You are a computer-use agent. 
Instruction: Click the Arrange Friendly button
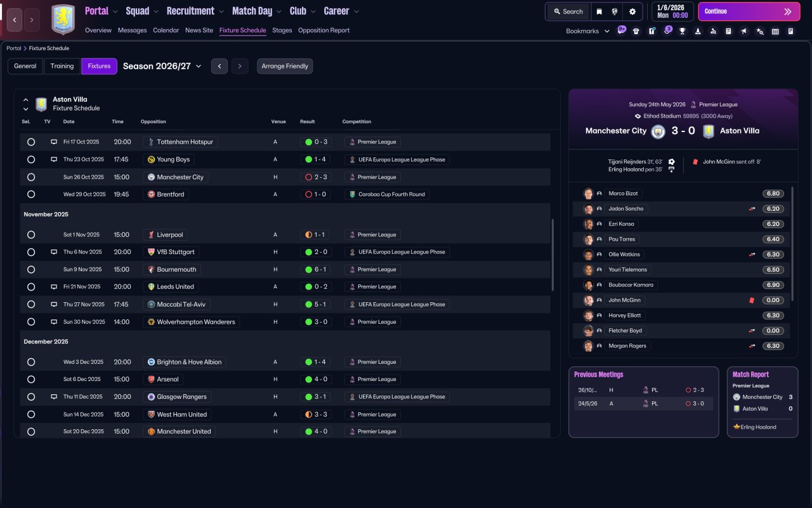click(x=285, y=66)
